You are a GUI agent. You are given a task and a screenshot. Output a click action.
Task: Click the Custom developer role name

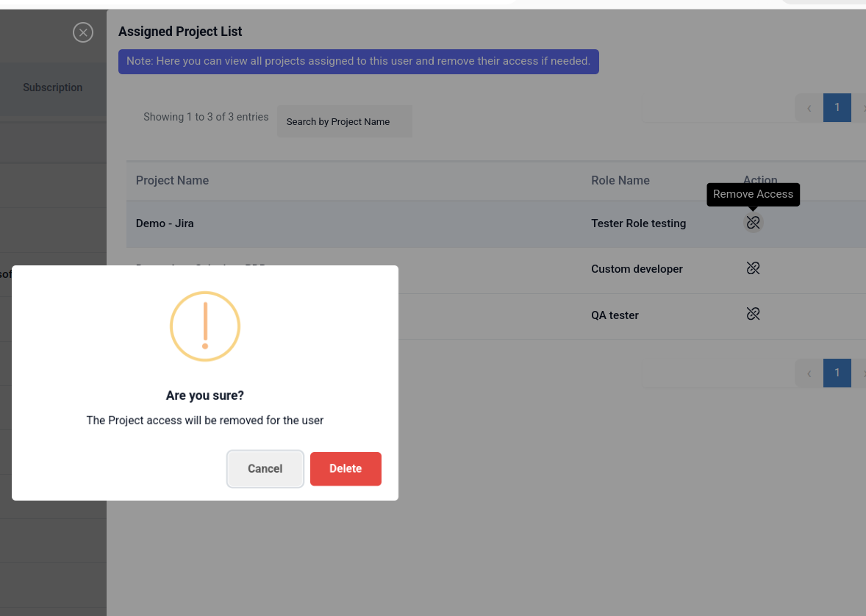637,269
